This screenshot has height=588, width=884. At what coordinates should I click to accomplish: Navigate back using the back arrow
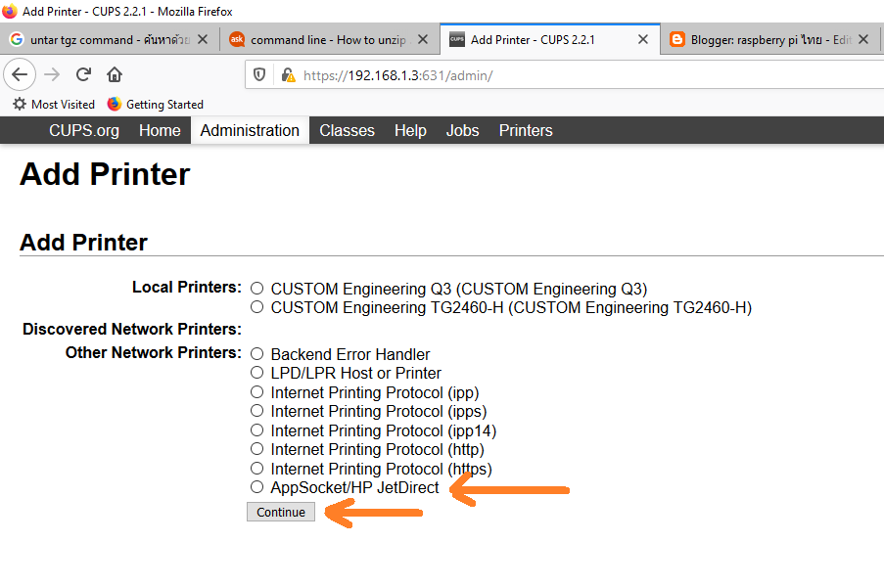pyautogui.click(x=20, y=74)
